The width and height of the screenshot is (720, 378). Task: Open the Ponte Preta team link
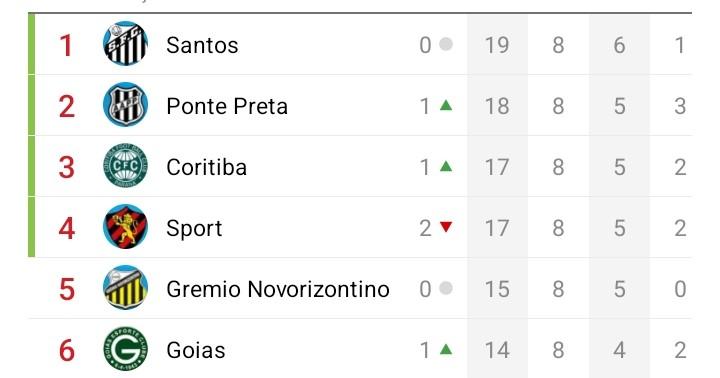[x=227, y=106]
